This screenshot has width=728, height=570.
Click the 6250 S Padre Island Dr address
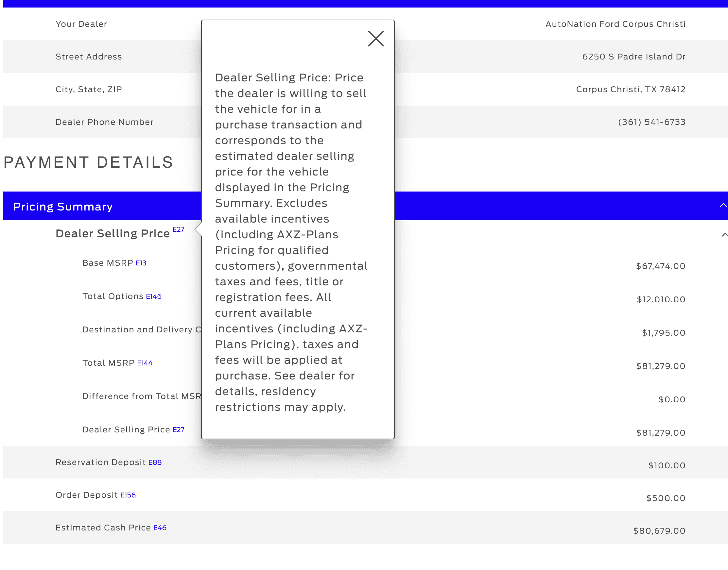[x=633, y=57]
